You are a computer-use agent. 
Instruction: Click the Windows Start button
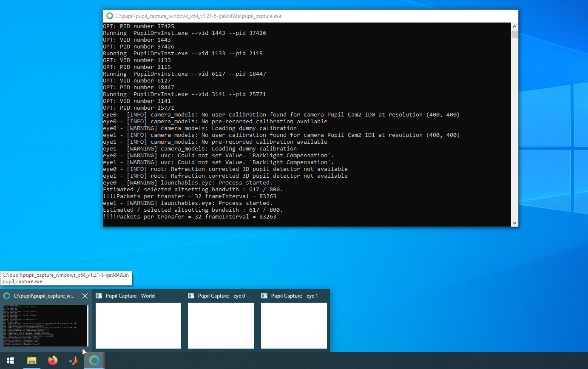10,360
